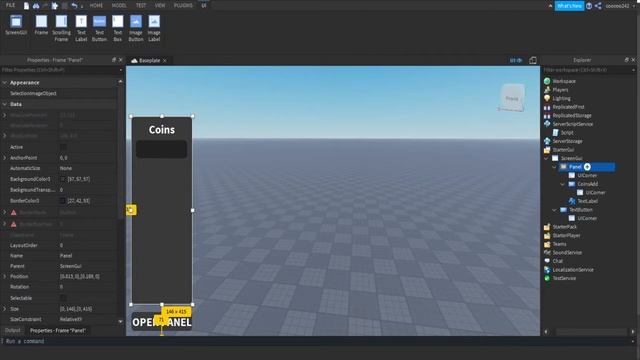Click the Run a command bar

point(318,341)
